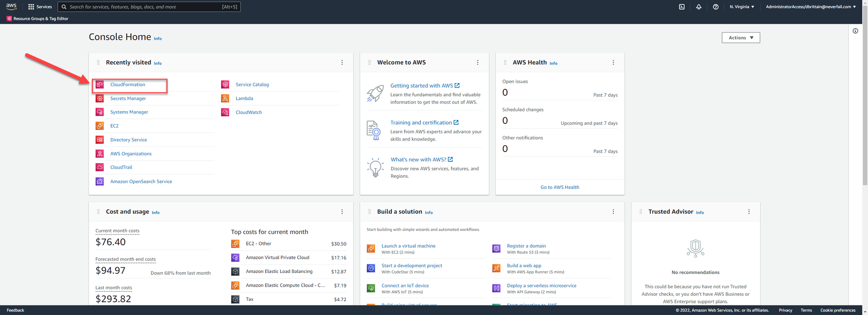The height and width of the screenshot is (315, 868).
Task: Click Info link next to Cost and usage
Action: tap(156, 212)
